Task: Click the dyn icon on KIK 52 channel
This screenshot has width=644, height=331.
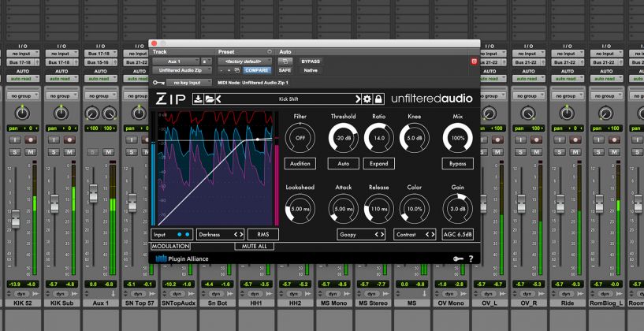Action: coord(21,294)
